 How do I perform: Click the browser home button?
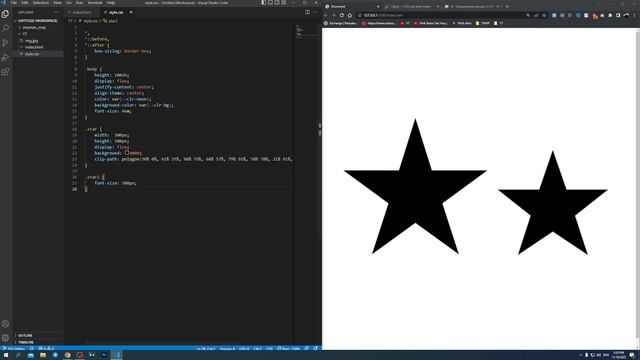click(349, 16)
